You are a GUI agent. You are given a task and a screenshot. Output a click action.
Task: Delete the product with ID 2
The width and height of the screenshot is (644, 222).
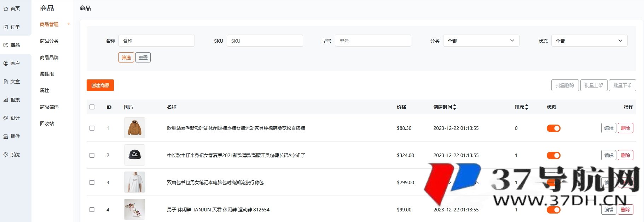coord(626,155)
